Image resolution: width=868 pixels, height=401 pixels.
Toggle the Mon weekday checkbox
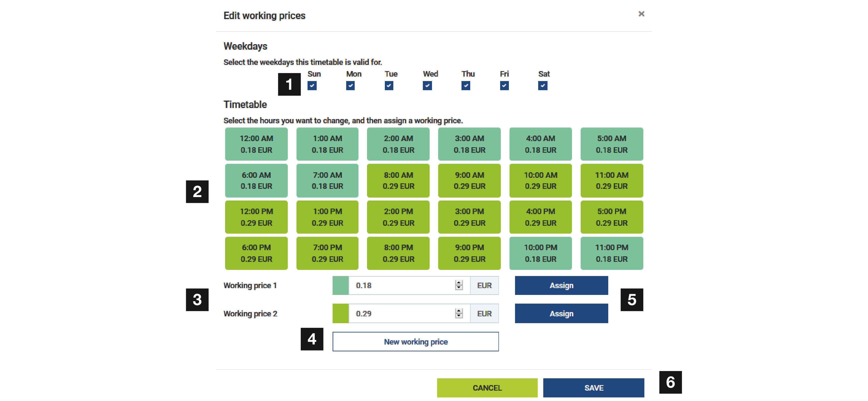click(x=350, y=86)
